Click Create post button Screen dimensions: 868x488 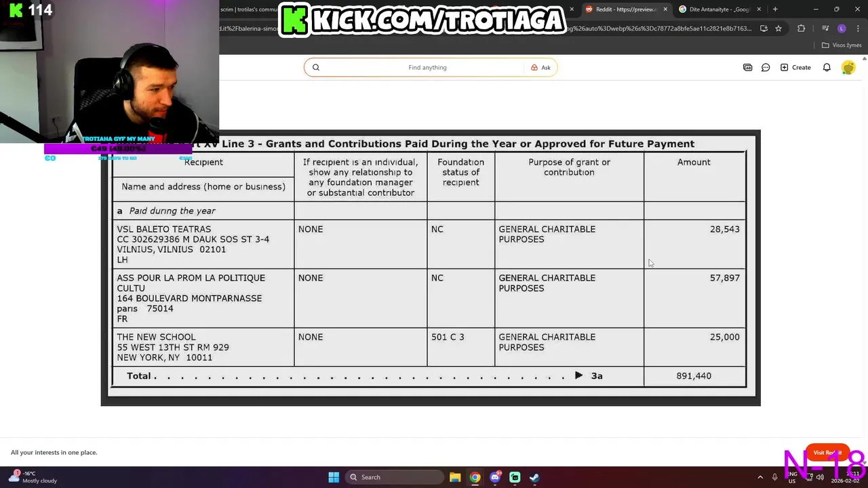[x=795, y=67]
